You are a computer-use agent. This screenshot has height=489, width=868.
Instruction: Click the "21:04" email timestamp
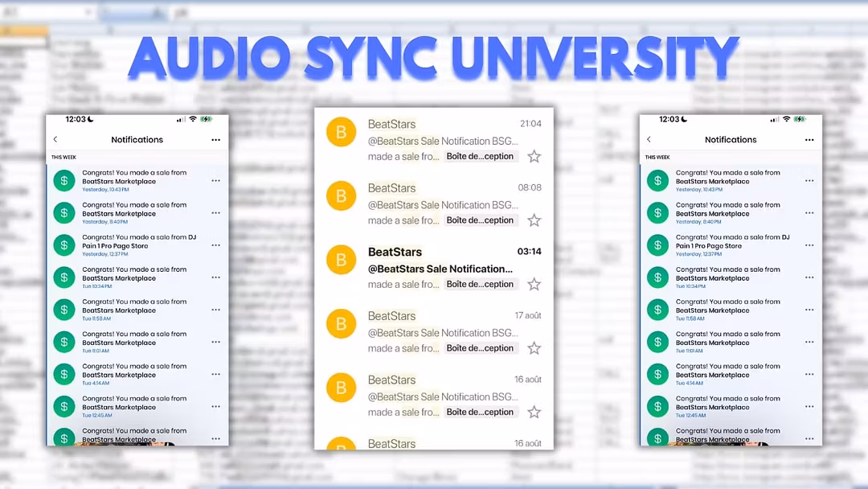coord(530,124)
